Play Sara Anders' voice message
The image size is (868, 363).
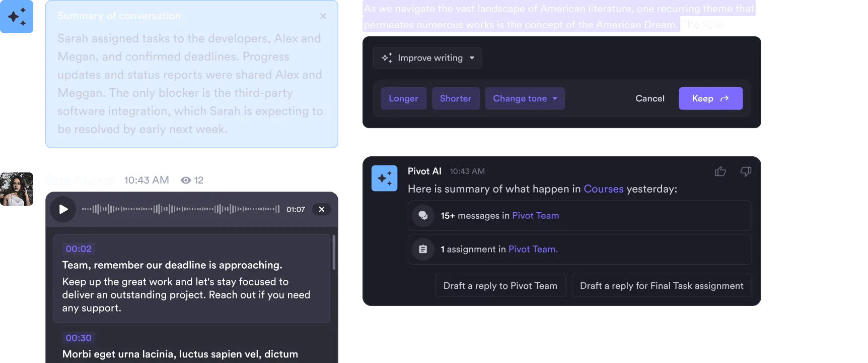[63, 209]
